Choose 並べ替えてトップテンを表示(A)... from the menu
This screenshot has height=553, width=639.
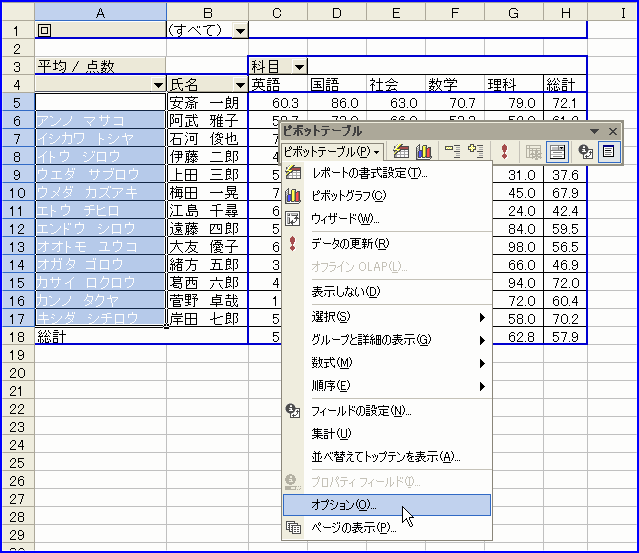(387, 457)
